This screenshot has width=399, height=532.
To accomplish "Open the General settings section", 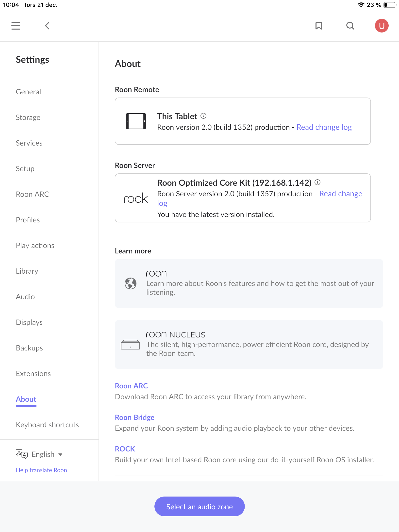I will pyautogui.click(x=28, y=92).
